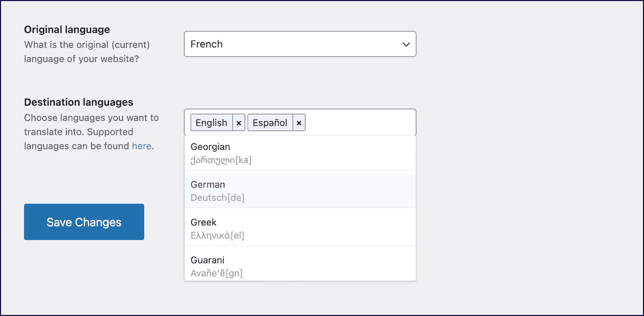The width and height of the screenshot is (644, 316).
Task: Click the Destination languages heading
Action: pyautogui.click(x=78, y=102)
